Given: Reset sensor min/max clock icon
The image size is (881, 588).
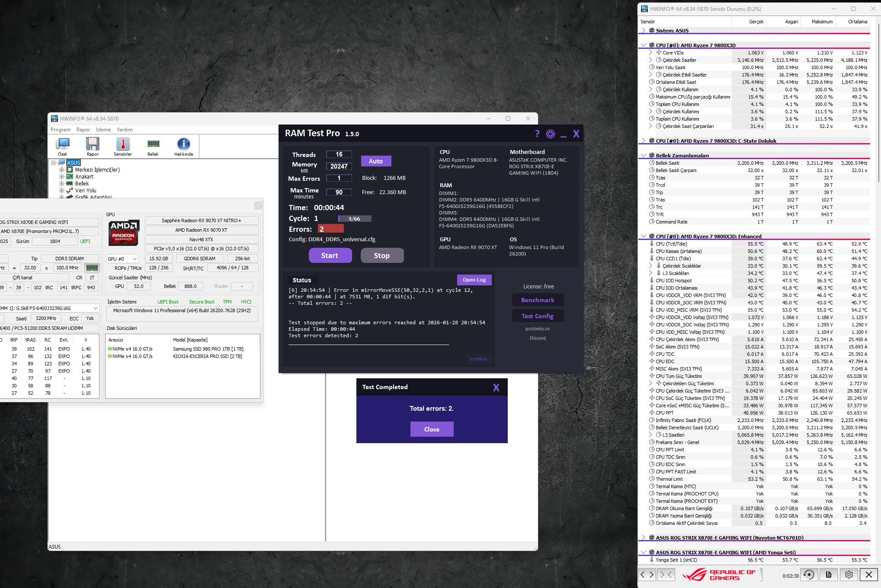Looking at the screenshot, I should [808, 575].
